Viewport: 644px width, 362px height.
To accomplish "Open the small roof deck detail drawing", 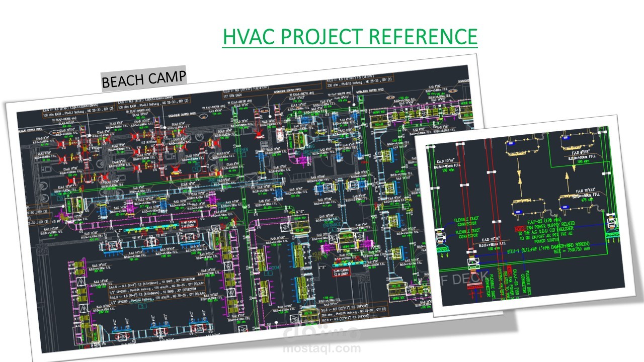I will click(526, 215).
